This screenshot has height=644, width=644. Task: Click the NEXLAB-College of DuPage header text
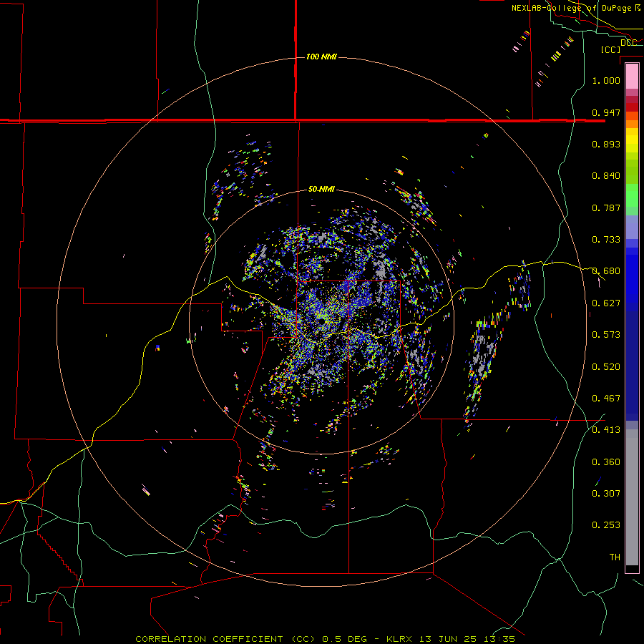571,8
